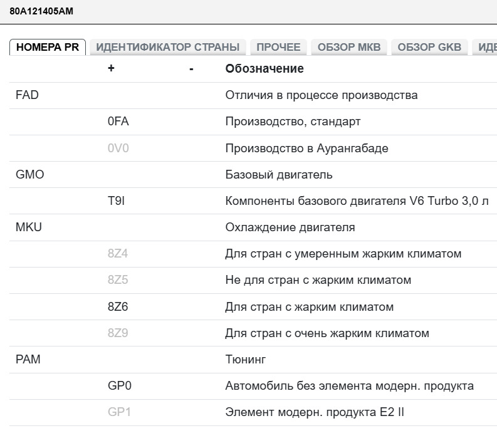This screenshot has height=448, width=497.
Task: Click the minus column header
Action: 191,69
